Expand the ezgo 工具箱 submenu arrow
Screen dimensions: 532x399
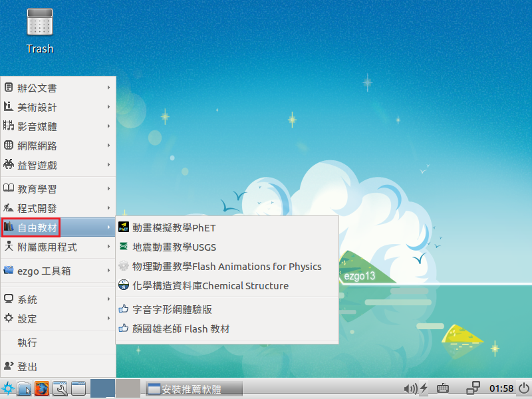108,271
